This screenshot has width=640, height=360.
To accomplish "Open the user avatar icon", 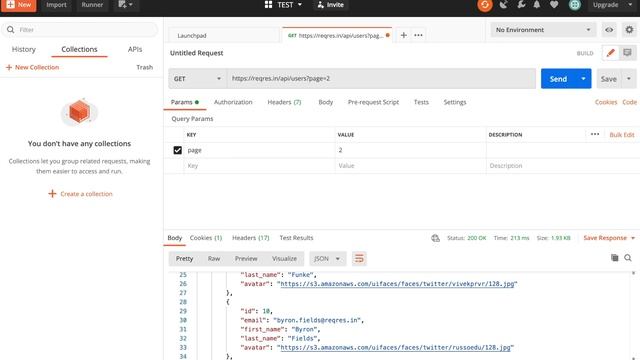I will 575,5.
